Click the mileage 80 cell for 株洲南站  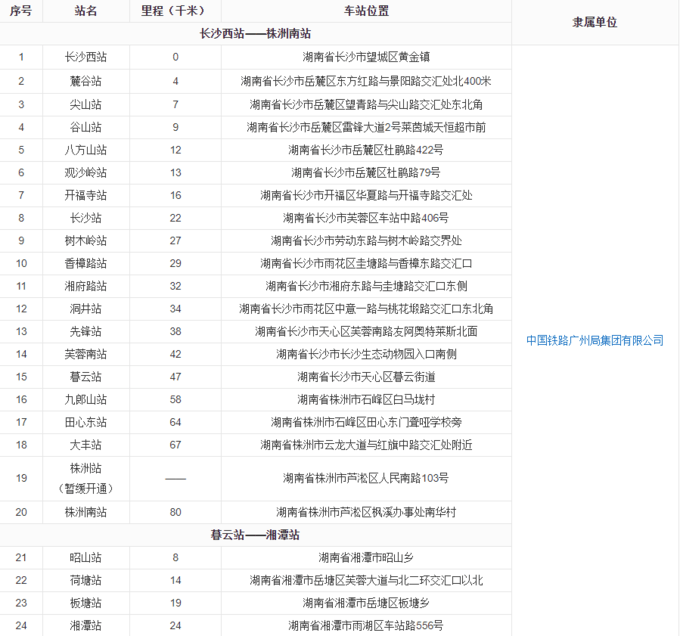[175, 512]
